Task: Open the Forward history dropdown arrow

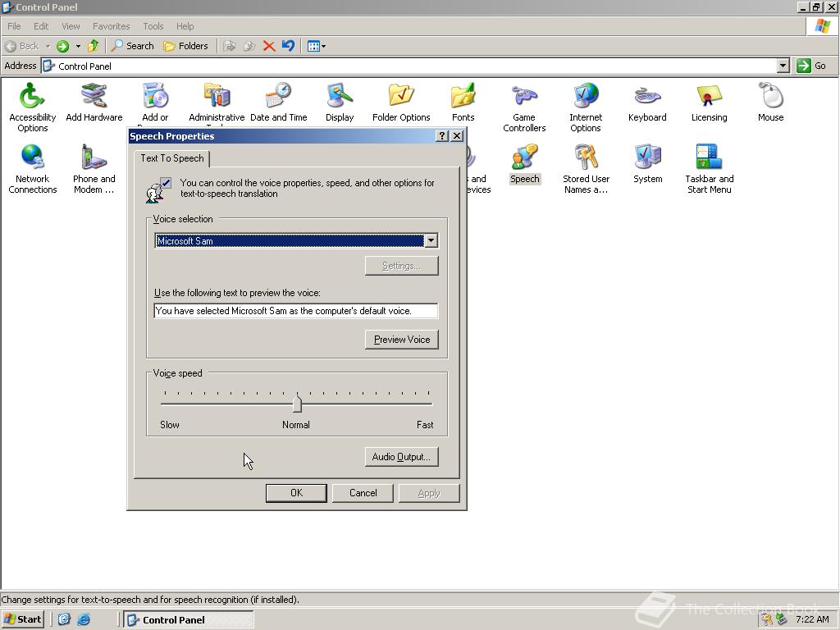Action: click(78, 46)
